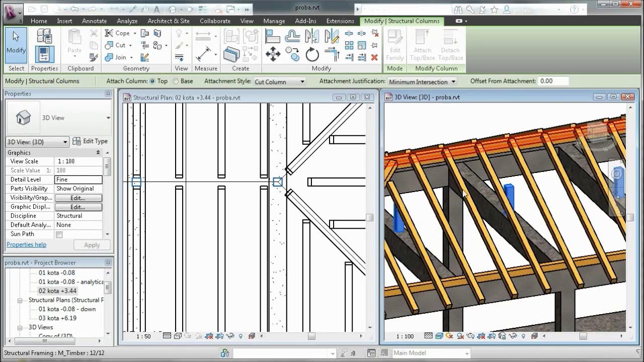Select the Offset tool

click(x=292, y=36)
